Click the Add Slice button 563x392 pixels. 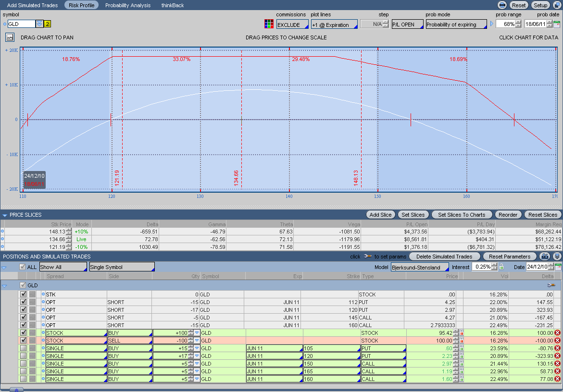point(380,215)
